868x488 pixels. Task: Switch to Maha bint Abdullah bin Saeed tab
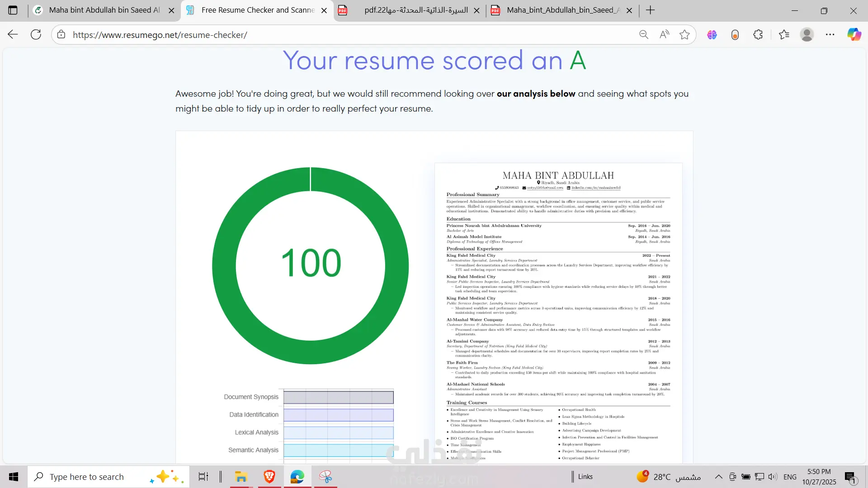pyautogui.click(x=104, y=10)
